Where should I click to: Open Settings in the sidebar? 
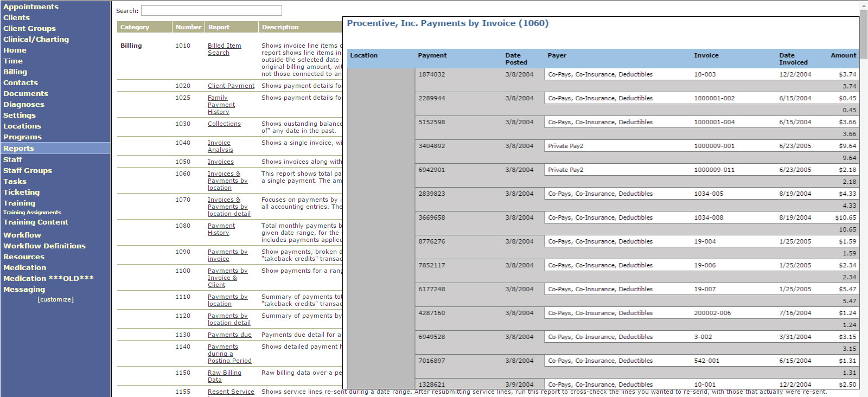20,115
